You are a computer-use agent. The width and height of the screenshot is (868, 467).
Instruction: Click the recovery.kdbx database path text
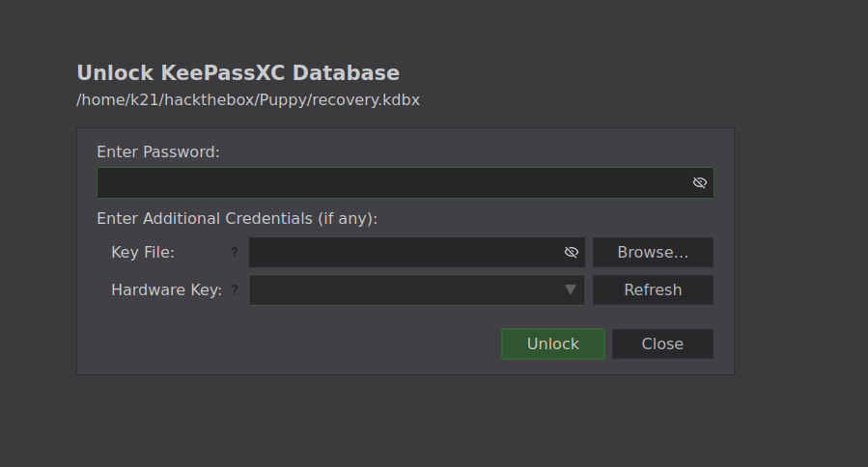pyautogui.click(x=248, y=100)
